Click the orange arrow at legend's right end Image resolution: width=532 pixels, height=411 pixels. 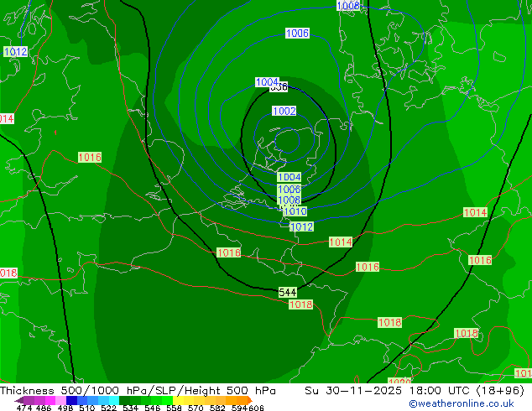point(250,400)
